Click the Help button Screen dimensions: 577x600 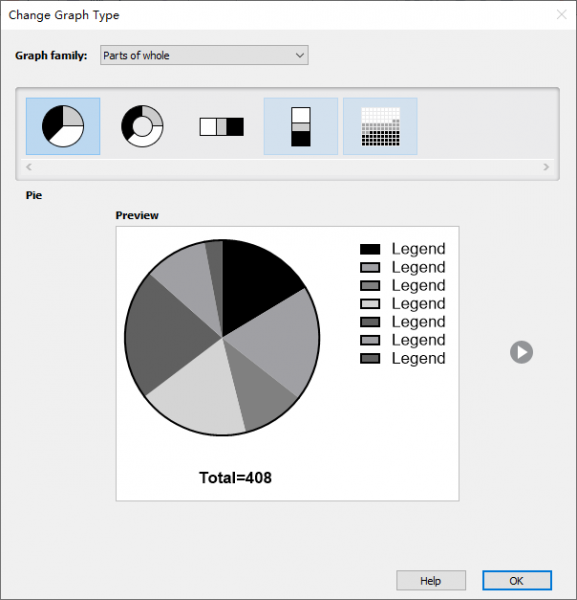tap(431, 580)
